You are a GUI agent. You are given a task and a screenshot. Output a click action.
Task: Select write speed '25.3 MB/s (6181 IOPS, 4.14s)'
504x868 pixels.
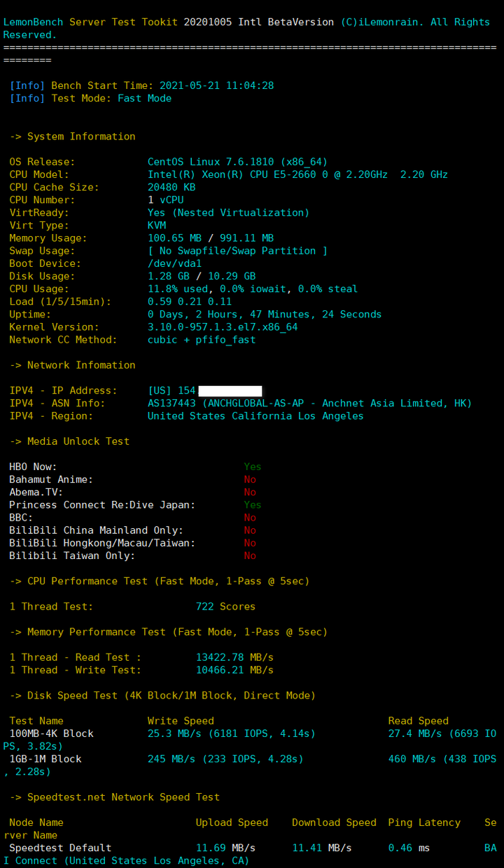(x=232, y=733)
